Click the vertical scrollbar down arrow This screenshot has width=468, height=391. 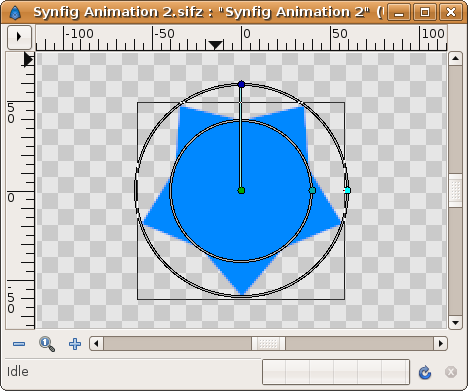click(x=455, y=322)
